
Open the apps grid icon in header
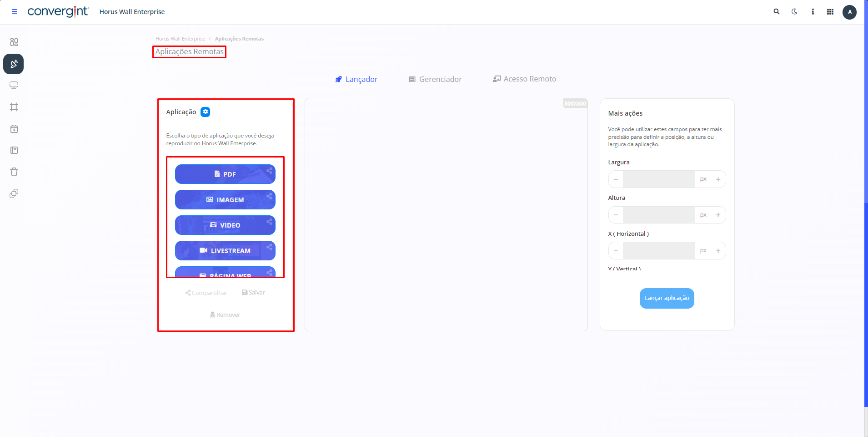pyautogui.click(x=830, y=12)
